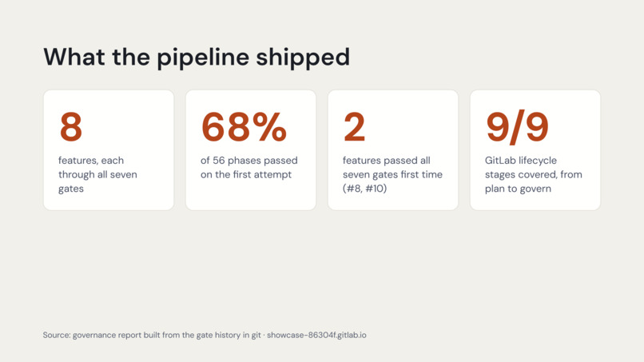Select the word 'pipeline' in the slide title
The image size is (644, 362).
point(203,58)
